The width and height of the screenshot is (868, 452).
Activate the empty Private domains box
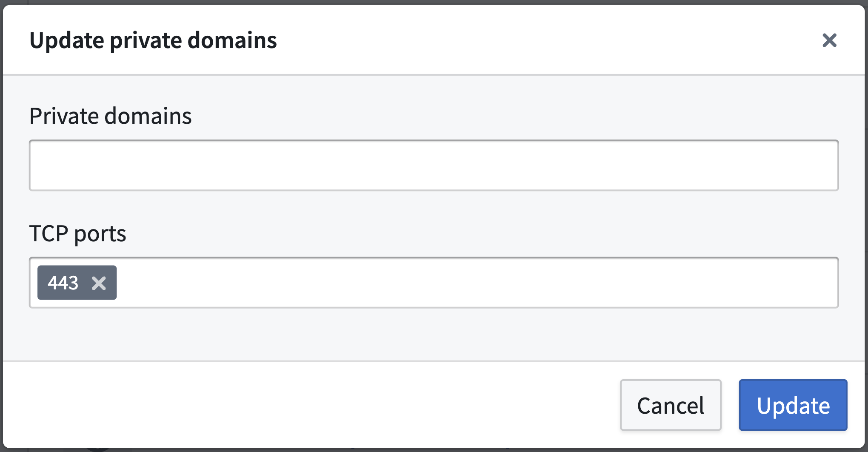(x=434, y=165)
